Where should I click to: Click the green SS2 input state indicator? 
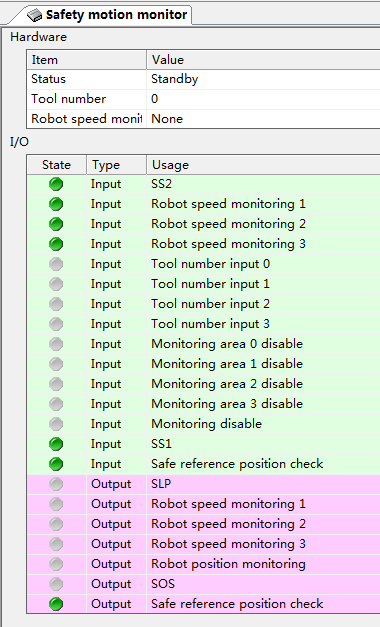click(56, 184)
